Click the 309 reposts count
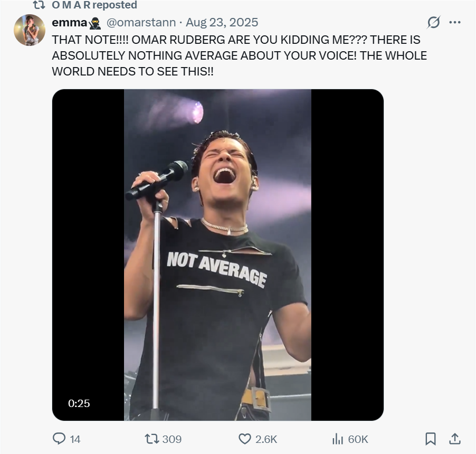 pyautogui.click(x=172, y=439)
